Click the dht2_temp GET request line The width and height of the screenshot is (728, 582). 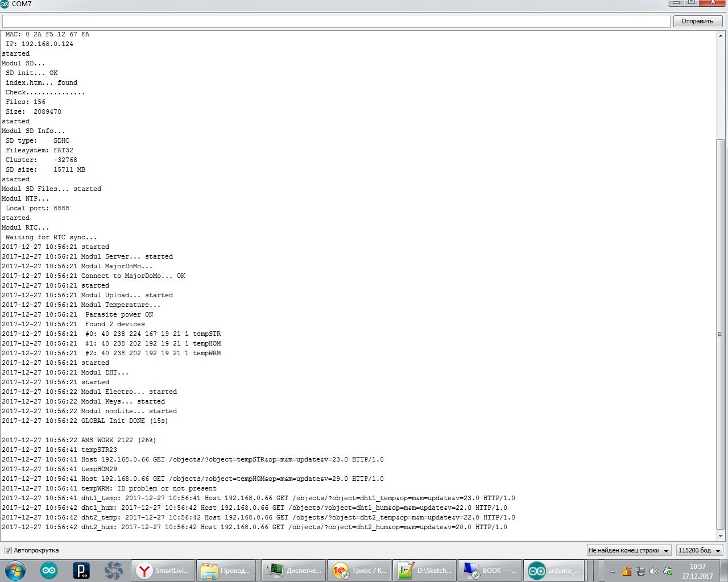pos(259,517)
